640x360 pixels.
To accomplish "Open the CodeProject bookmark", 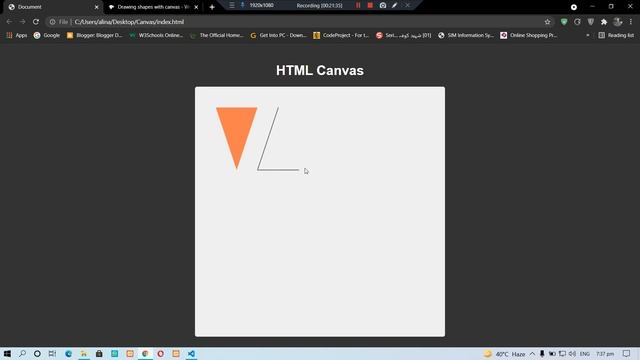I will pos(341,36).
